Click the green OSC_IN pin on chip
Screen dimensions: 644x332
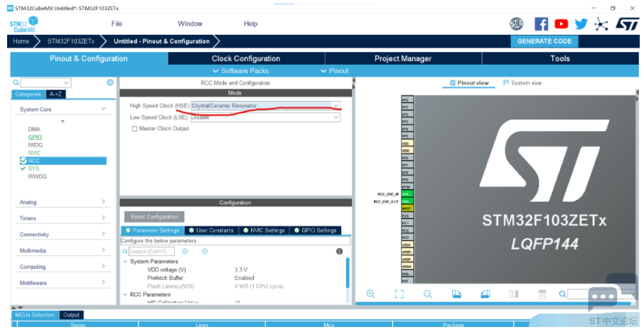(407, 194)
